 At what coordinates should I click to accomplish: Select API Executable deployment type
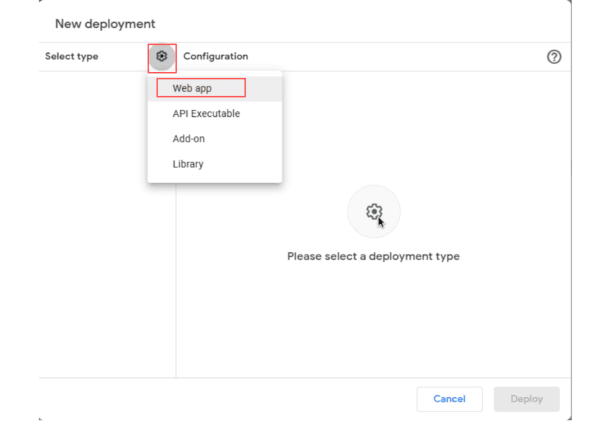click(206, 113)
